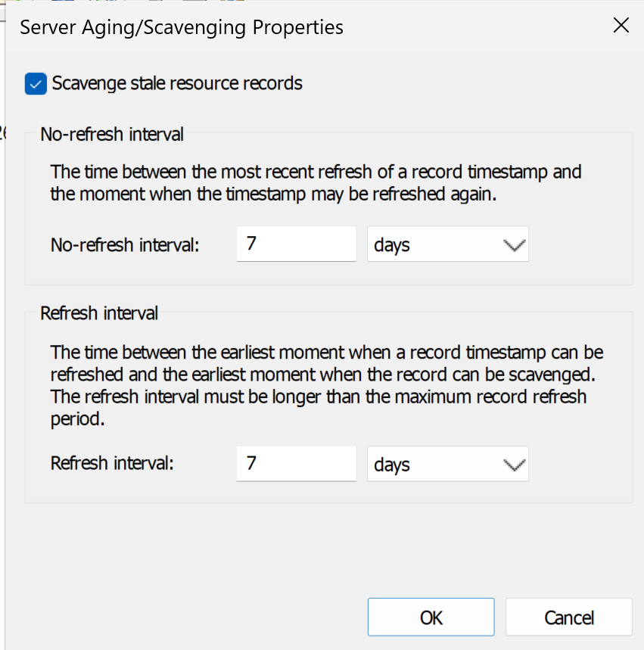Focus the No-refresh interval number field
Screen dimensions: 644x650
(297, 244)
